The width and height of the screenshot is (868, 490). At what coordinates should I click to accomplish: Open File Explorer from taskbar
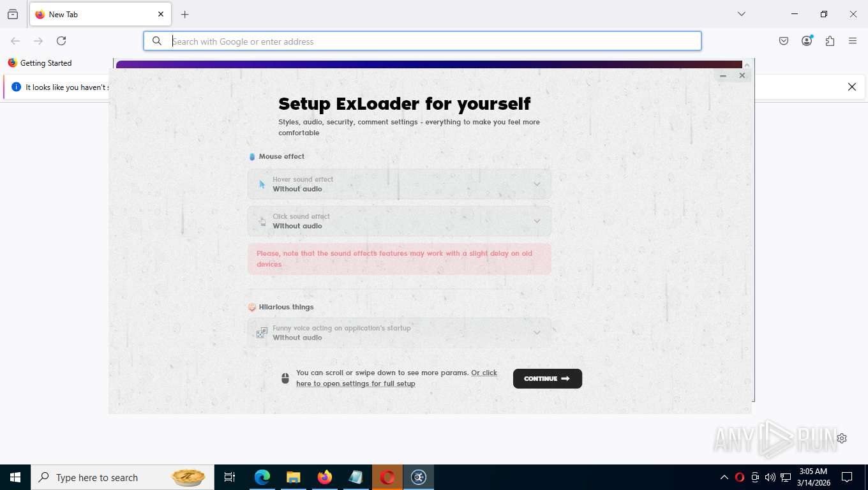pos(294,477)
